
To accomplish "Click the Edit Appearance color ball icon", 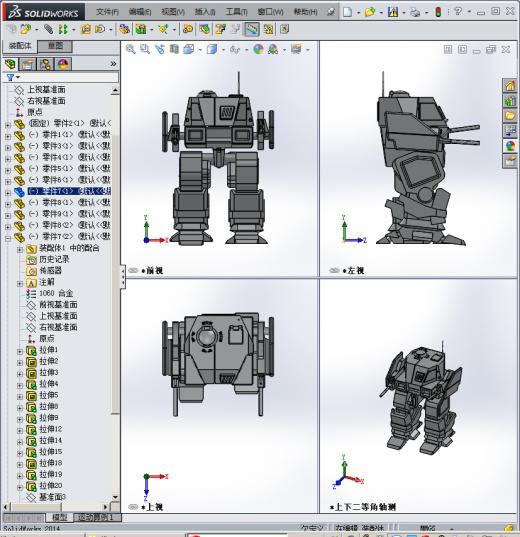I will (x=258, y=49).
